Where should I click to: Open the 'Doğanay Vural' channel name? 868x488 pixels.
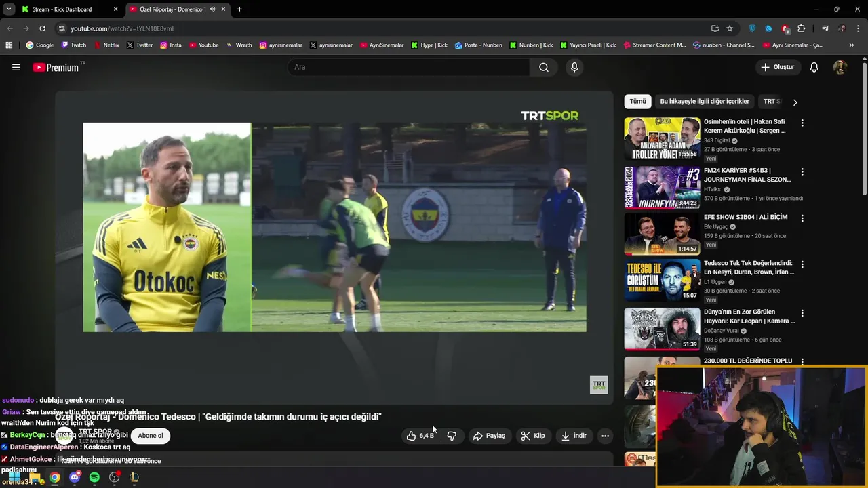tap(722, 331)
